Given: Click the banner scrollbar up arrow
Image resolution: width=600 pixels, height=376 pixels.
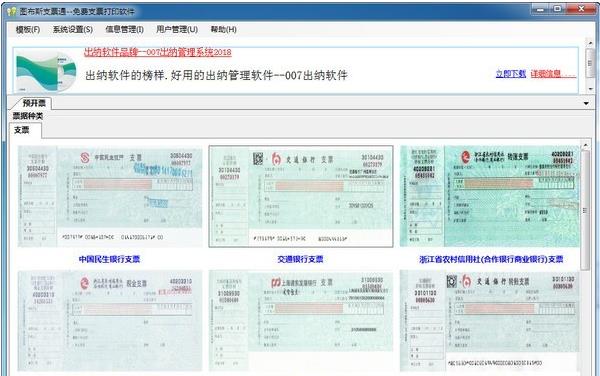Looking at the screenshot, I should coord(590,43).
